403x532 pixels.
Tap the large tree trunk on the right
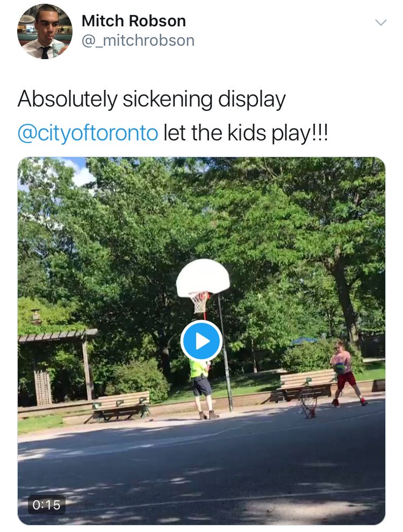coord(345,299)
